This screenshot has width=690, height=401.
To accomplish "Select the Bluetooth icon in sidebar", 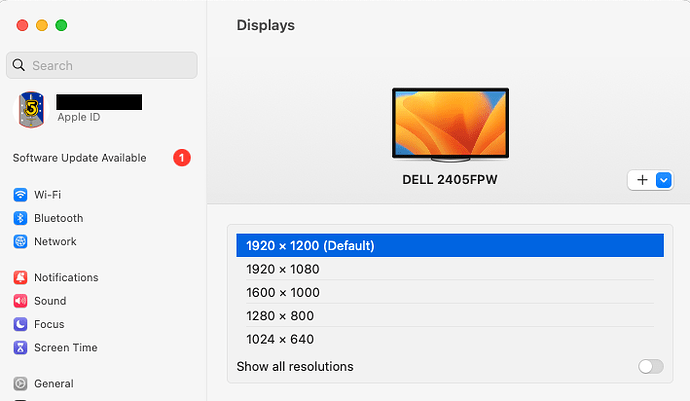I will pyautogui.click(x=20, y=218).
